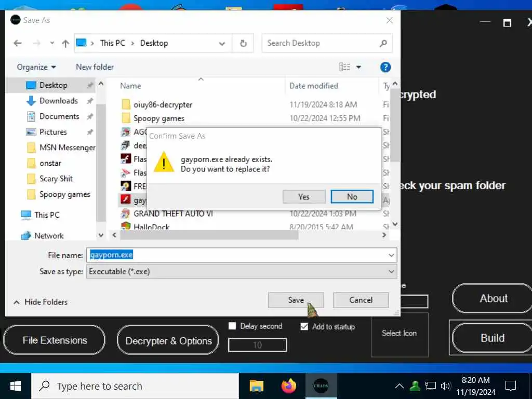Viewport: 532px width, 399px height.
Task: Select the oiuy86-decrypter folder
Action: point(163,104)
